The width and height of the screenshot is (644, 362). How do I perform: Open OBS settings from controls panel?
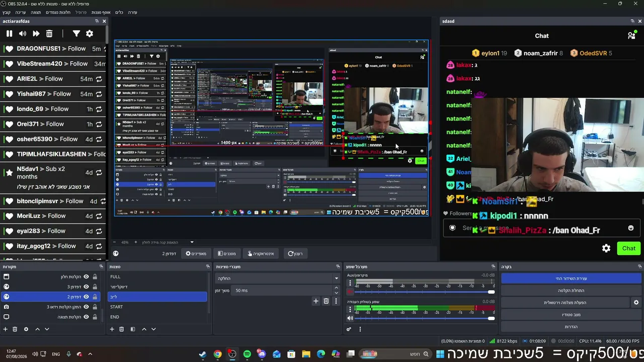click(x=571, y=327)
